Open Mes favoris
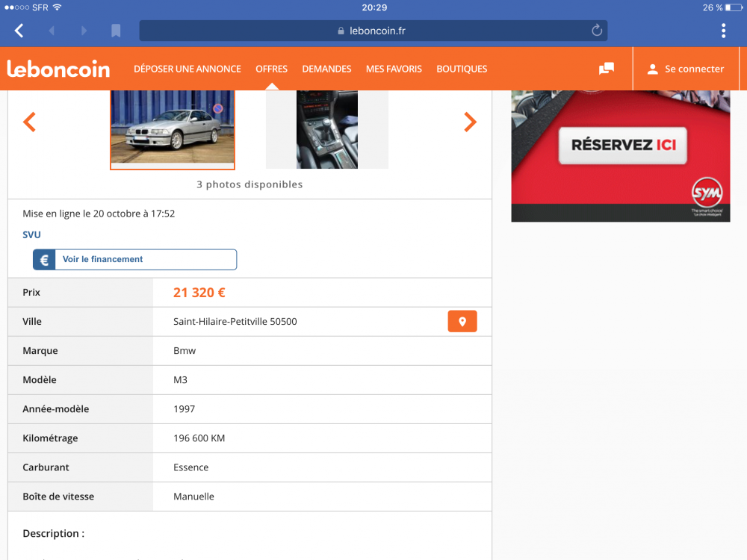 click(x=394, y=69)
